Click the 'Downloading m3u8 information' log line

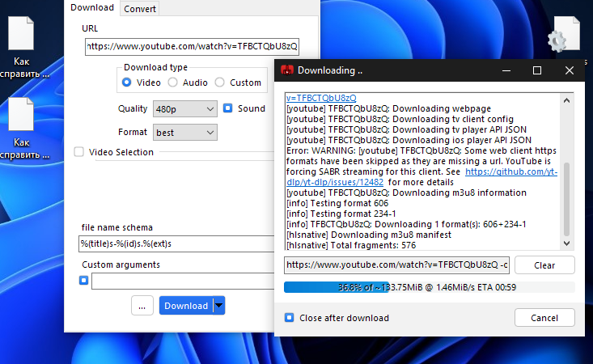click(406, 193)
